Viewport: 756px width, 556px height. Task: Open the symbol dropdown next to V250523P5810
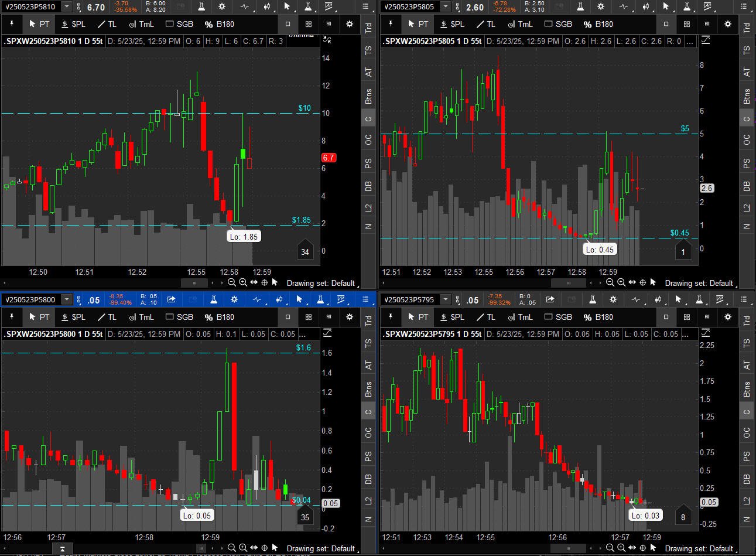(x=67, y=7)
